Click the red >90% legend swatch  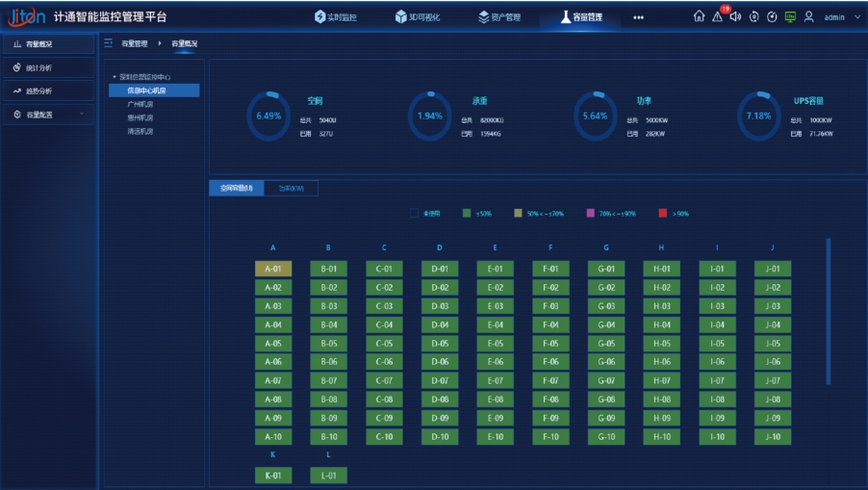(x=663, y=214)
